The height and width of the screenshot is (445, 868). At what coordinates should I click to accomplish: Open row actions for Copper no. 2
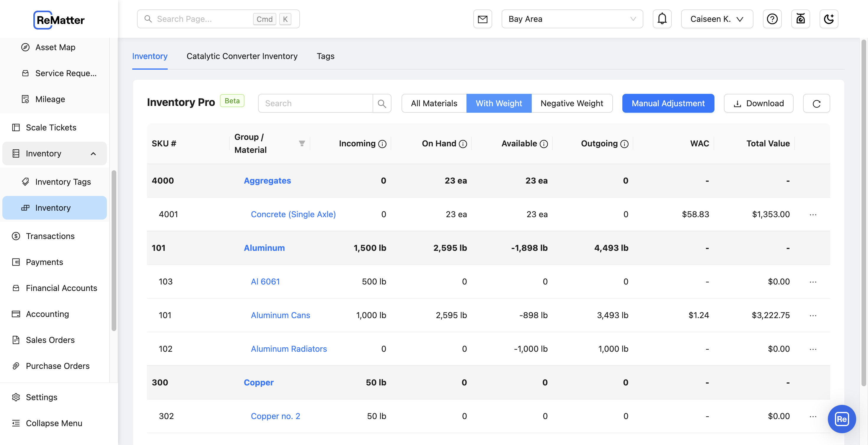tap(813, 417)
